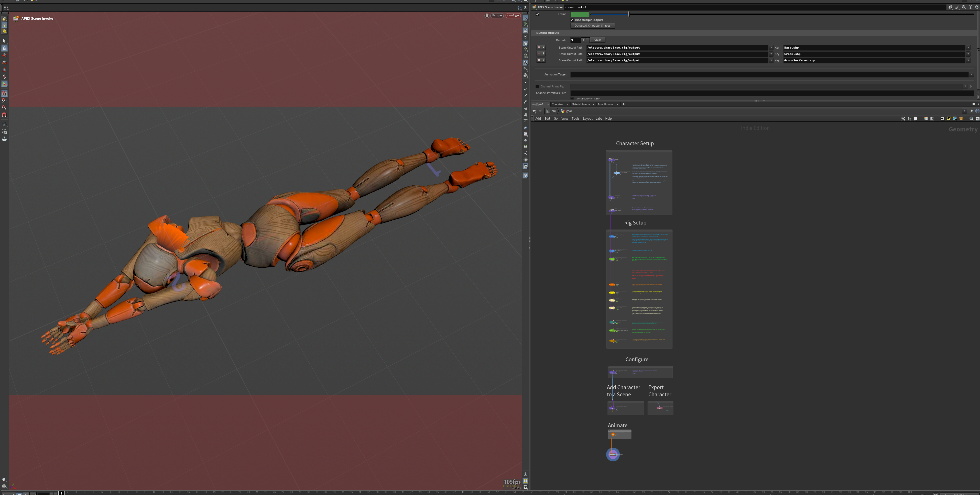Toggle display point numbers option

click(525, 102)
